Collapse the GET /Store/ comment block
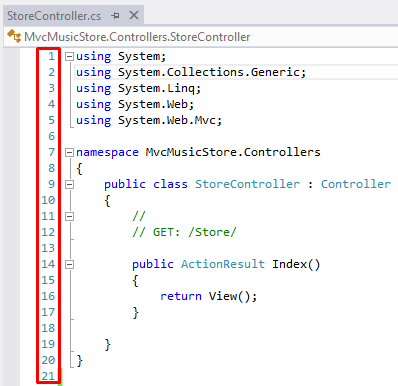 pyautogui.click(x=69, y=216)
